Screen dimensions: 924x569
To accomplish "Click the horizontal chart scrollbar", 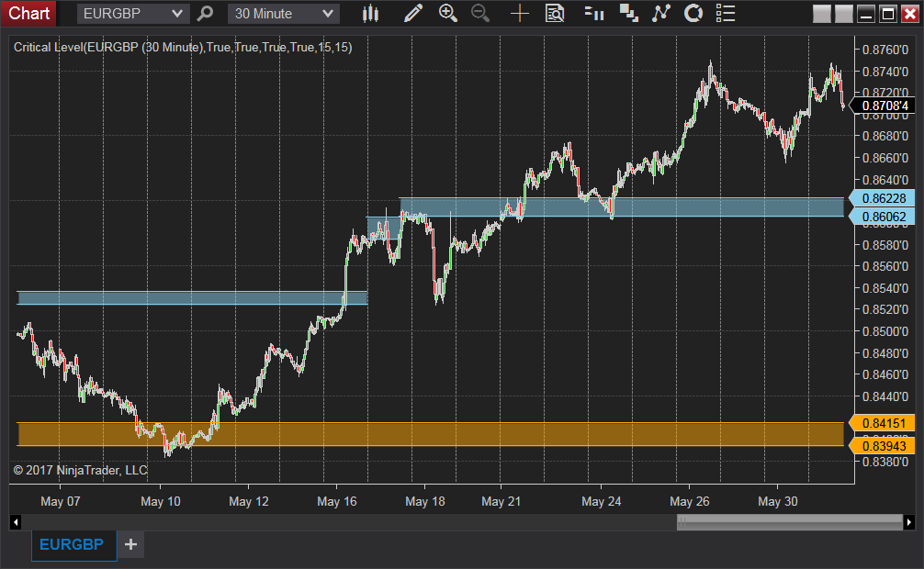I will [x=788, y=521].
